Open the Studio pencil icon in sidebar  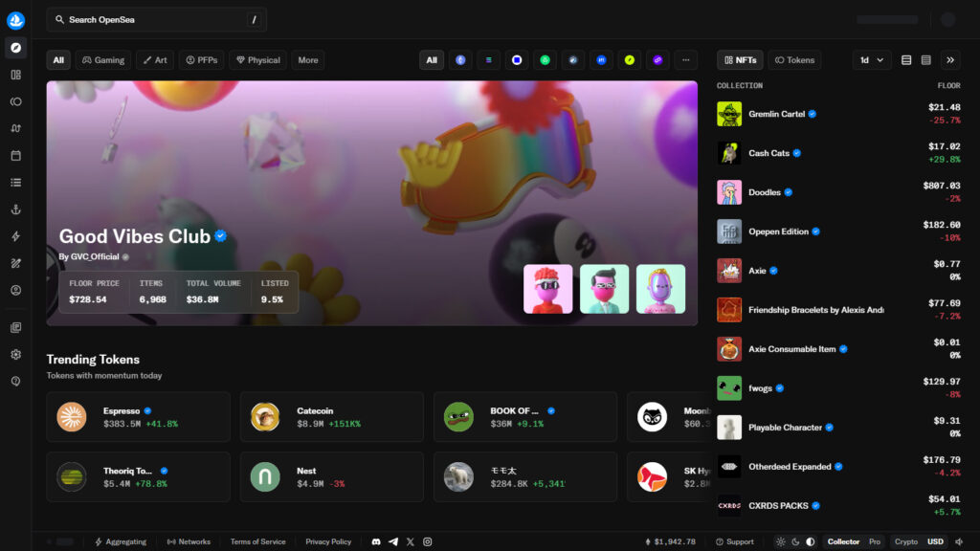click(x=15, y=263)
